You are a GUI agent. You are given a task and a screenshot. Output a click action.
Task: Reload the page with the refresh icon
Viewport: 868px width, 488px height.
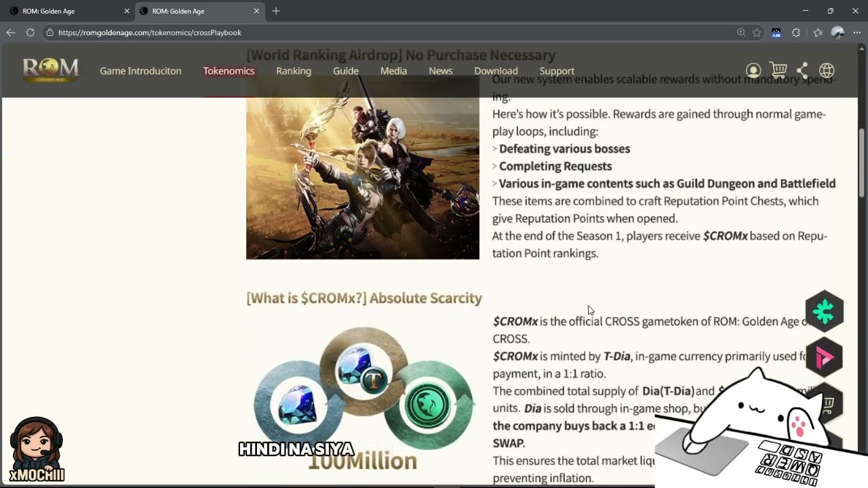30,33
